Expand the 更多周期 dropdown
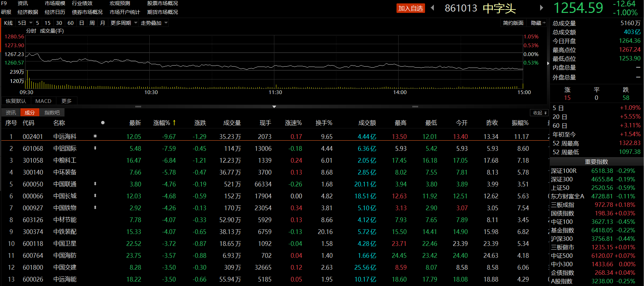The image size is (644, 286). [124, 23]
